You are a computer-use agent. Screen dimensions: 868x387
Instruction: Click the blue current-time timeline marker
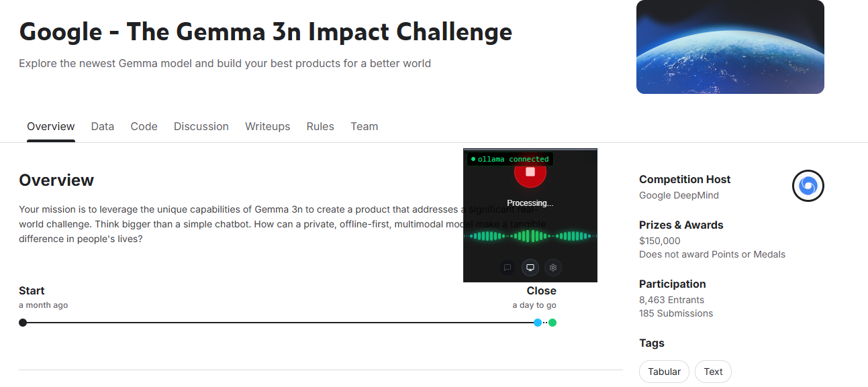click(x=538, y=323)
